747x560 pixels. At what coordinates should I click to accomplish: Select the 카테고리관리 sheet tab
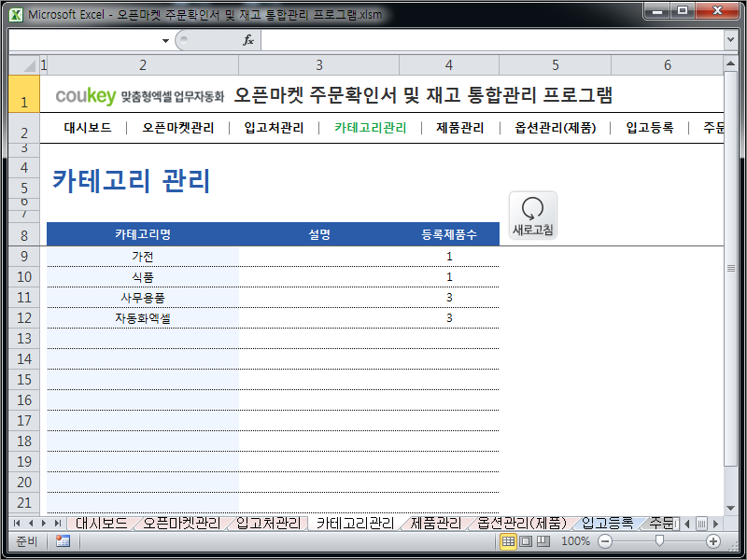click(355, 523)
